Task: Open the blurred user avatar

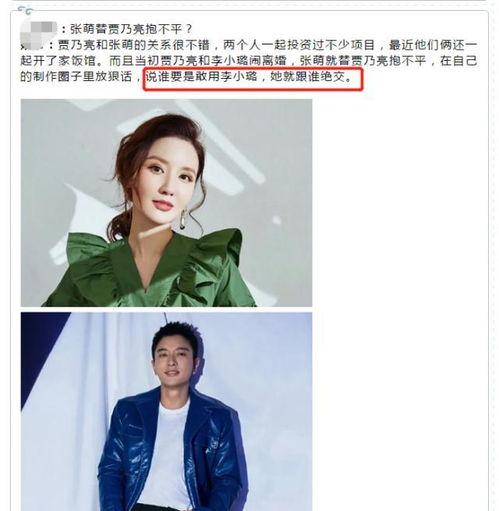Action: [x=37, y=28]
